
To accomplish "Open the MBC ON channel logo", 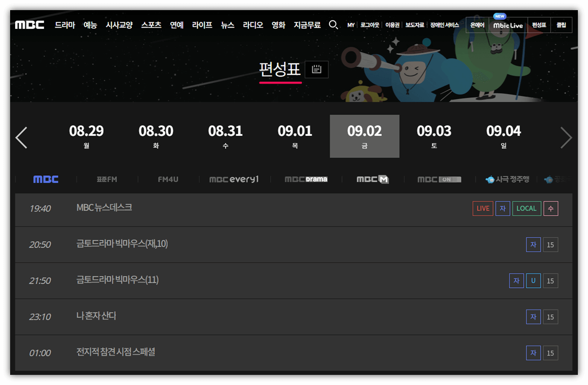I will point(439,179).
